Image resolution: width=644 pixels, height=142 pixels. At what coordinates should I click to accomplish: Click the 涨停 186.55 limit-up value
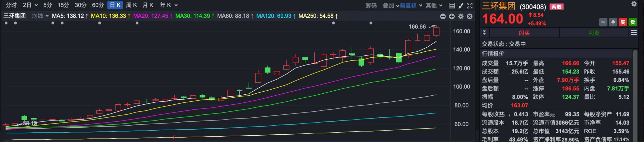point(570,88)
